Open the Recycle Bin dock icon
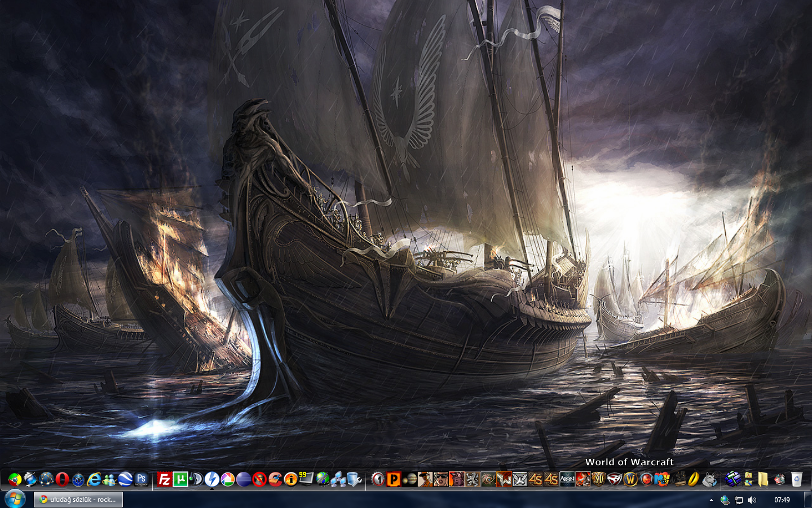 click(x=796, y=480)
